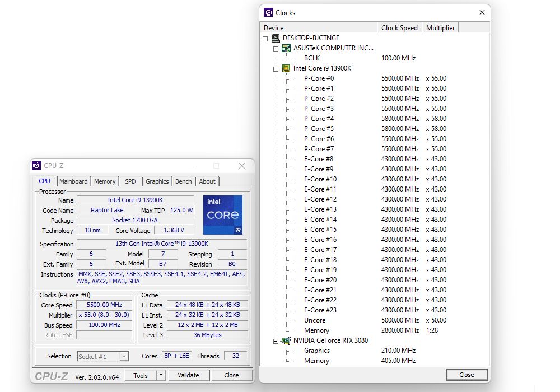Minimize the CPU-Z window
560x392 pixels.
point(191,166)
